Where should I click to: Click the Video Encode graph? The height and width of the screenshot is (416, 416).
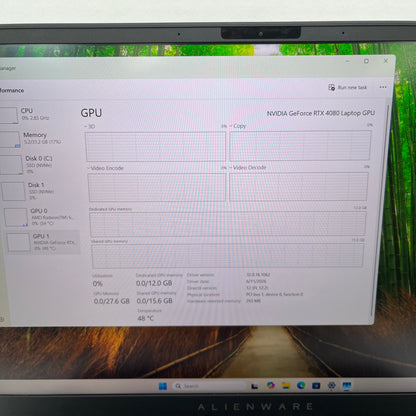(x=157, y=187)
